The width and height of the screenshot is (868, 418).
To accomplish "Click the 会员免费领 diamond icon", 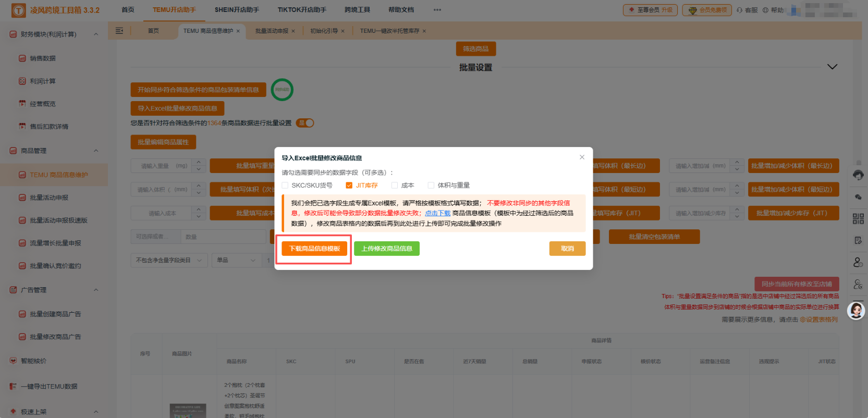I will pos(692,10).
